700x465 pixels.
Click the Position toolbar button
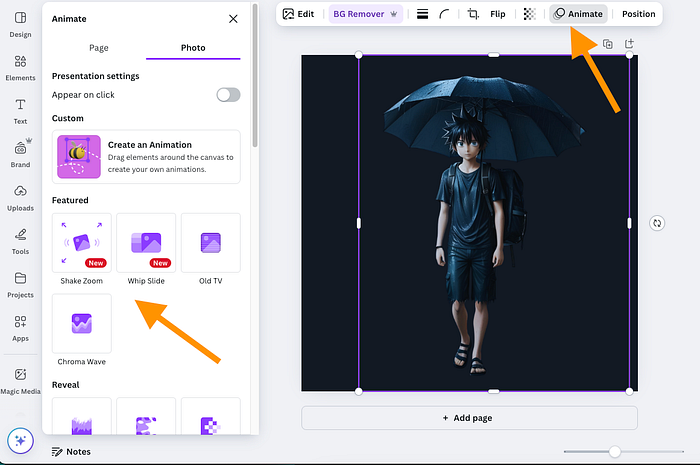[x=638, y=14]
